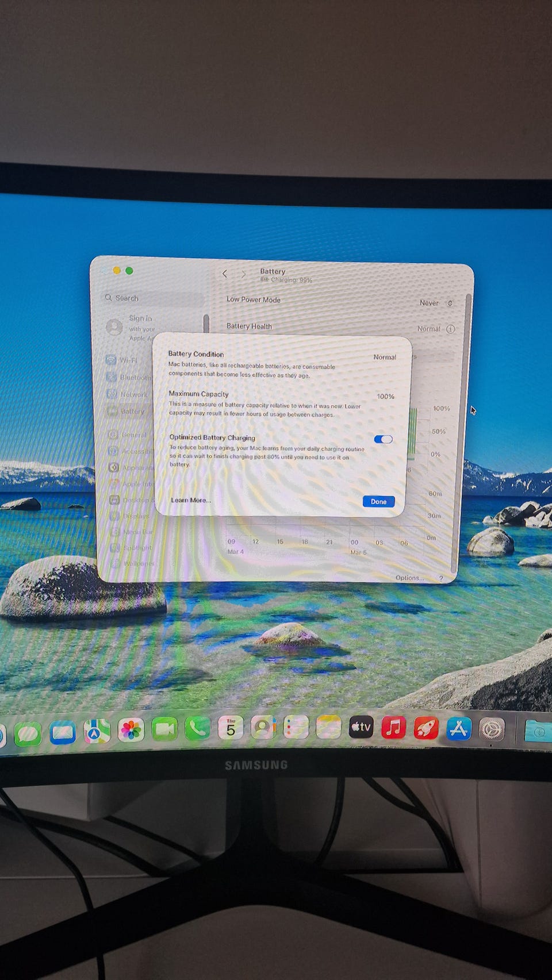Image resolution: width=552 pixels, height=980 pixels.
Task: Open Appearance in the settings sidebar
Action: (x=131, y=468)
